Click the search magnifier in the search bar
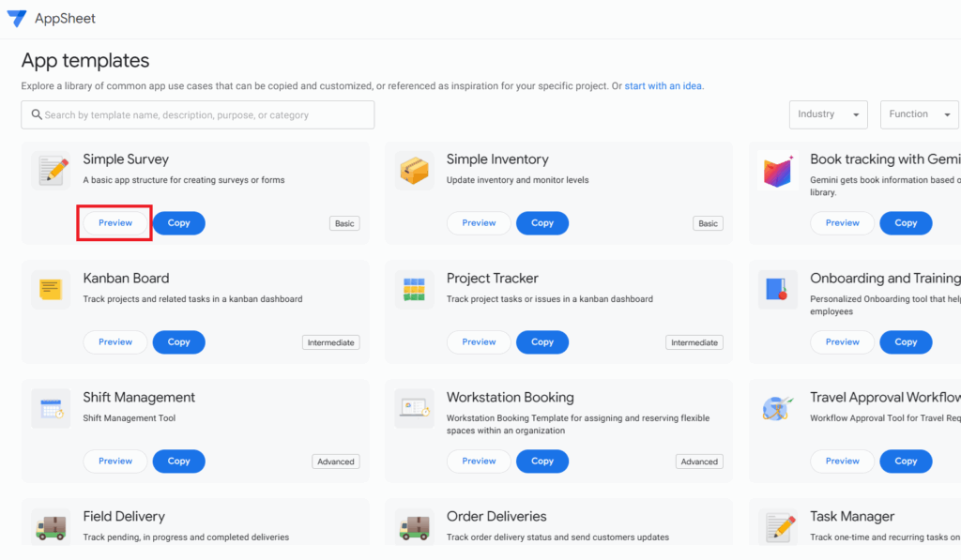Image resolution: width=961 pixels, height=560 pixels. [38, 114]
